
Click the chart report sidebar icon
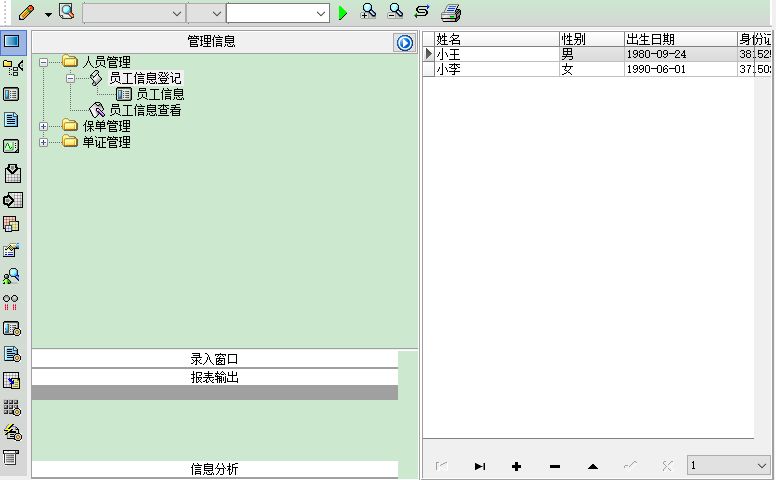pyautogui.click(x=11, y=250)
